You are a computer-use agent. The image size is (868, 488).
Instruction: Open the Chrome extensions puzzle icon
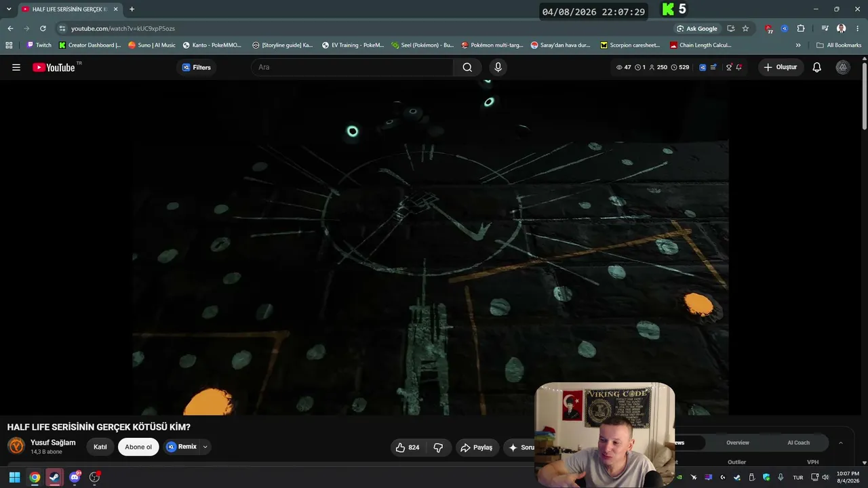point(801,28)
